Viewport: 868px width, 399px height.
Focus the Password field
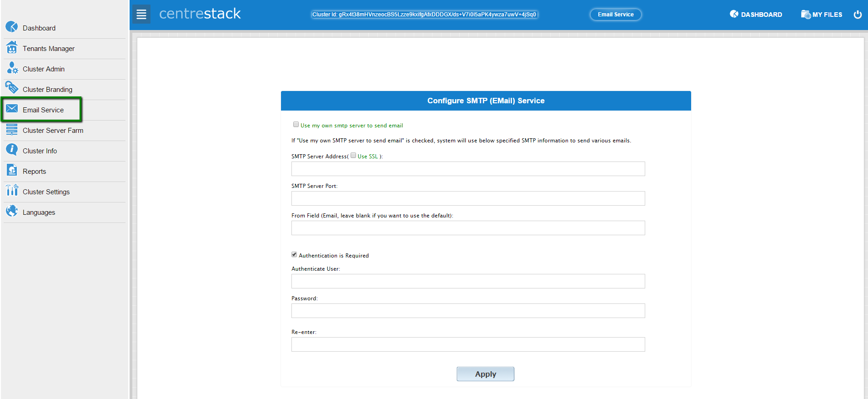pos(468,311)
